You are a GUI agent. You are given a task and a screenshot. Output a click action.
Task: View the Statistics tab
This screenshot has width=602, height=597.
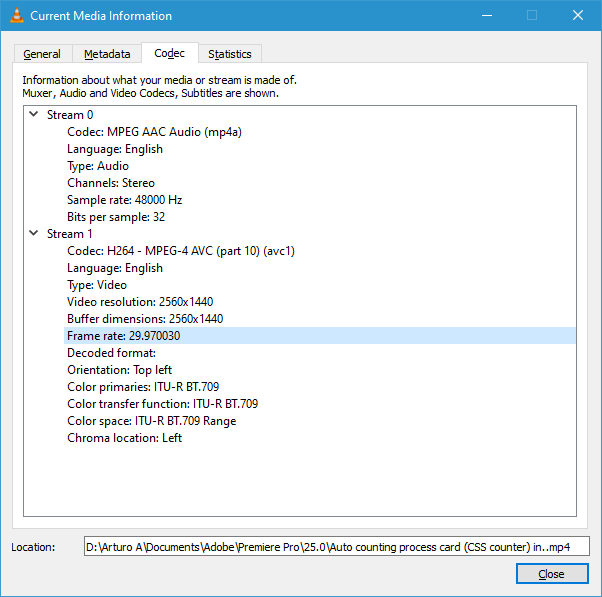click(x=230, y=54)
